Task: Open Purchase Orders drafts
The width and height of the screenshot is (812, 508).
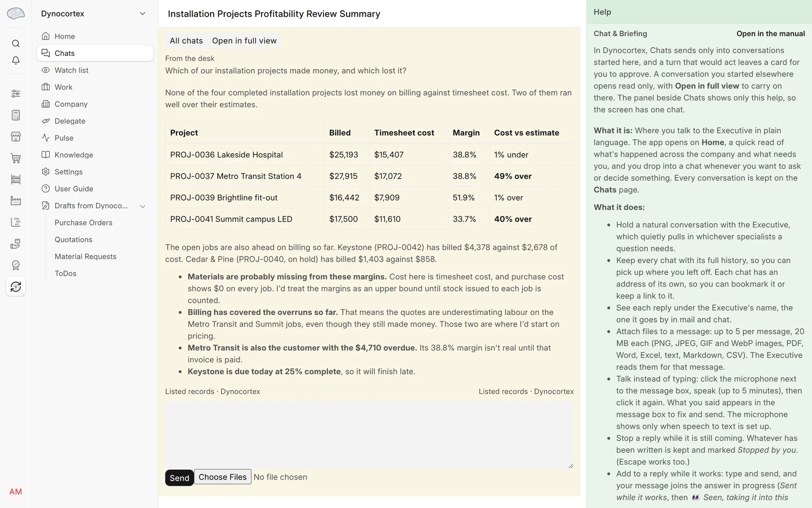Action: click(84, 223)
